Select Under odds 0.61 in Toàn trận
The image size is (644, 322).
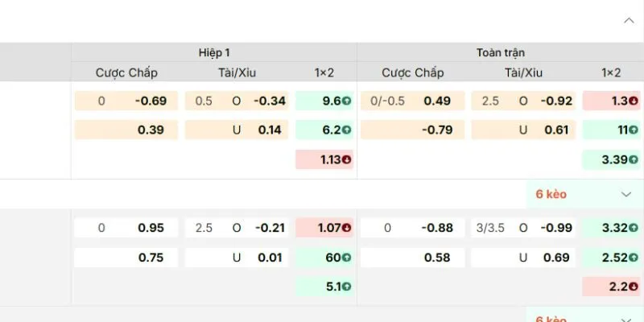click(557, 130)
